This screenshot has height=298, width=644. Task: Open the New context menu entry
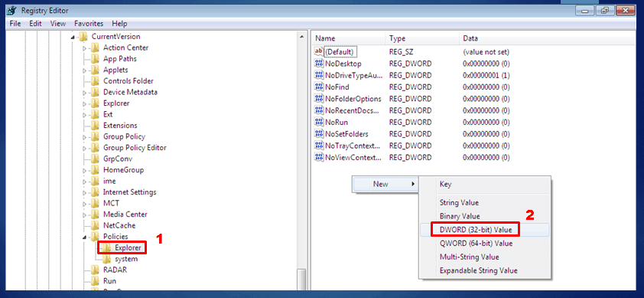pyautogui.click(x=385, y=184)
